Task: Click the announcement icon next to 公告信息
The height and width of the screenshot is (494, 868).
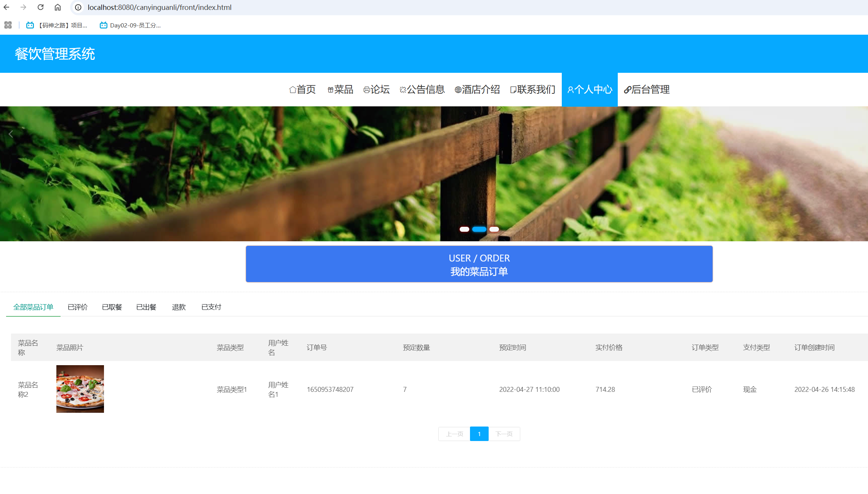Action: click(x=403, y=89)
